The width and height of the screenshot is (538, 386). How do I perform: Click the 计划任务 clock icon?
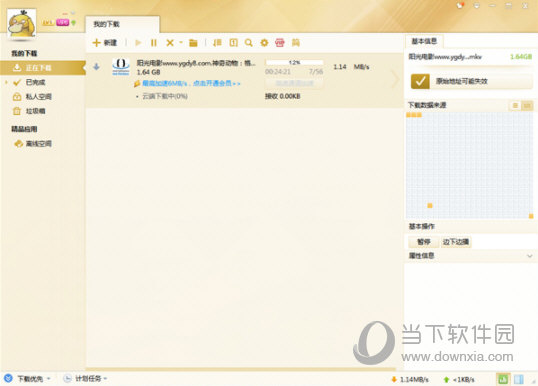click(68, 378)
